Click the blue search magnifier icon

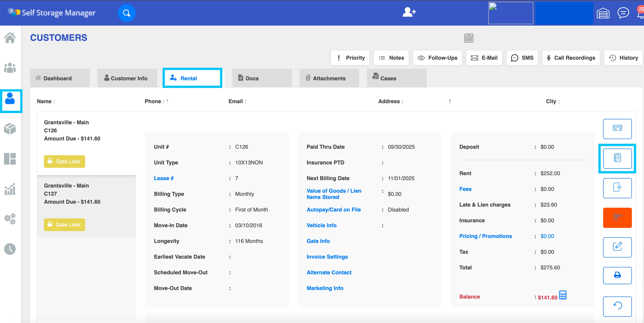(126, 13)
